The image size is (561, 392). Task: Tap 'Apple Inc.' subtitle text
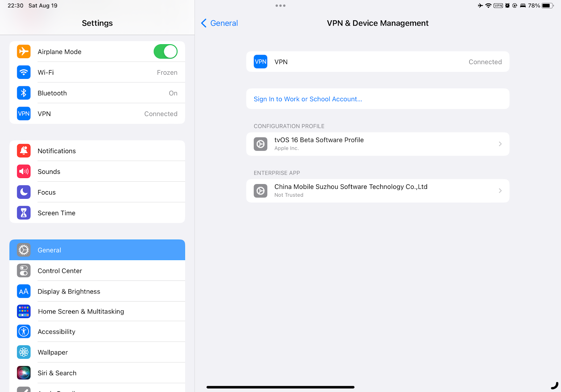[x=286, y=148]
